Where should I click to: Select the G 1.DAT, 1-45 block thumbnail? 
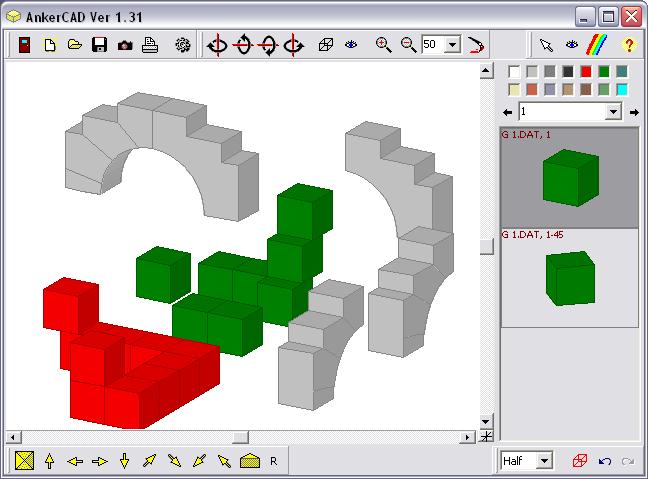click(x=570, y=278)
